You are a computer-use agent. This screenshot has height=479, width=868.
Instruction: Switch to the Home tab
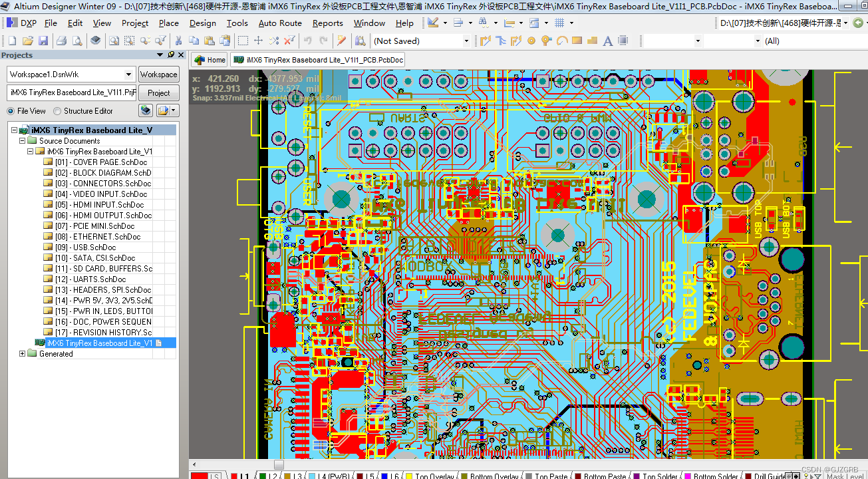pyautogui.click(x=209, y=59)
